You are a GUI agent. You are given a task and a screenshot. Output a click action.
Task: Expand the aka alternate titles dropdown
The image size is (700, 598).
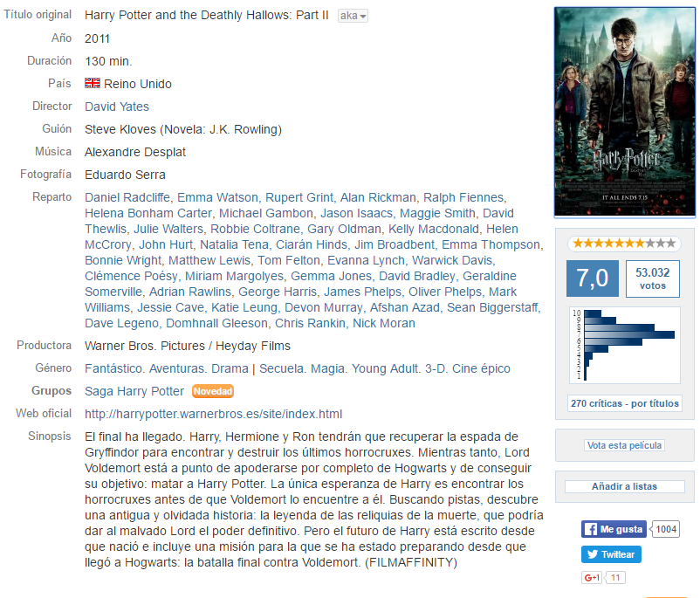pyautogui.click(x=353, y=16)
